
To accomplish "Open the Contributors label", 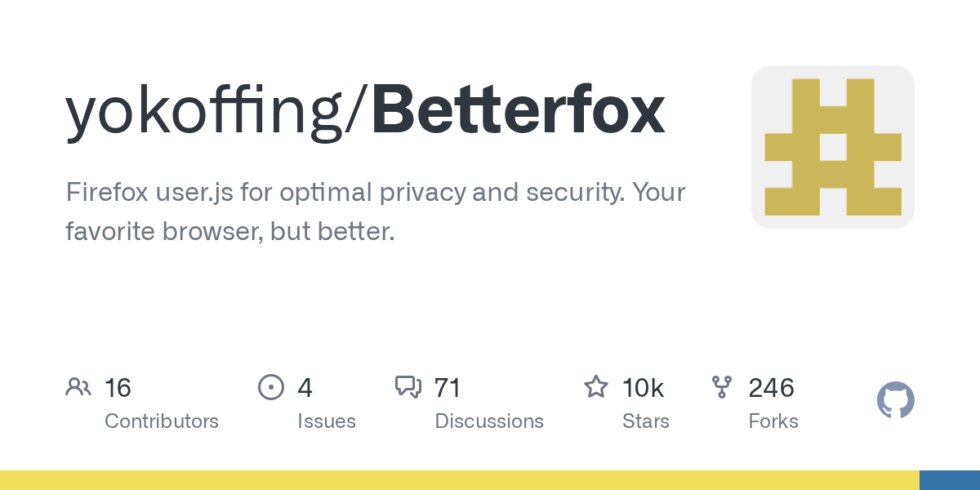I will 162,421.
